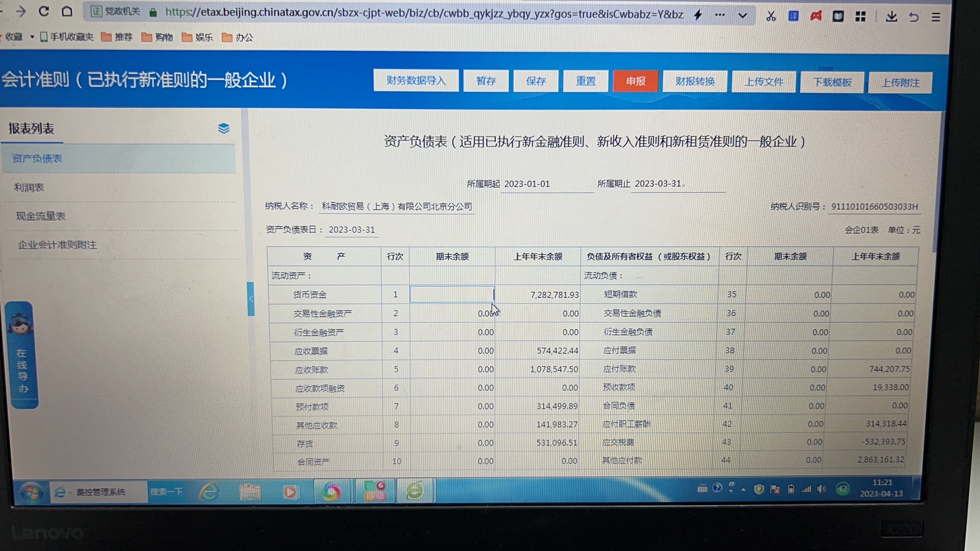Click the 货币资金 期末余额 input cell
The height and width of the screenshot is (551, 980).
(x=452, y=294)
